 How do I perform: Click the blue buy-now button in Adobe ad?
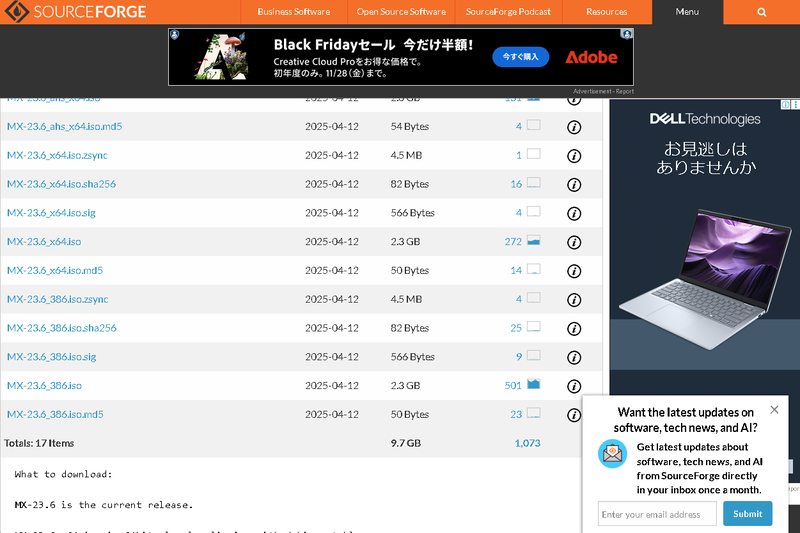point(520,57)
